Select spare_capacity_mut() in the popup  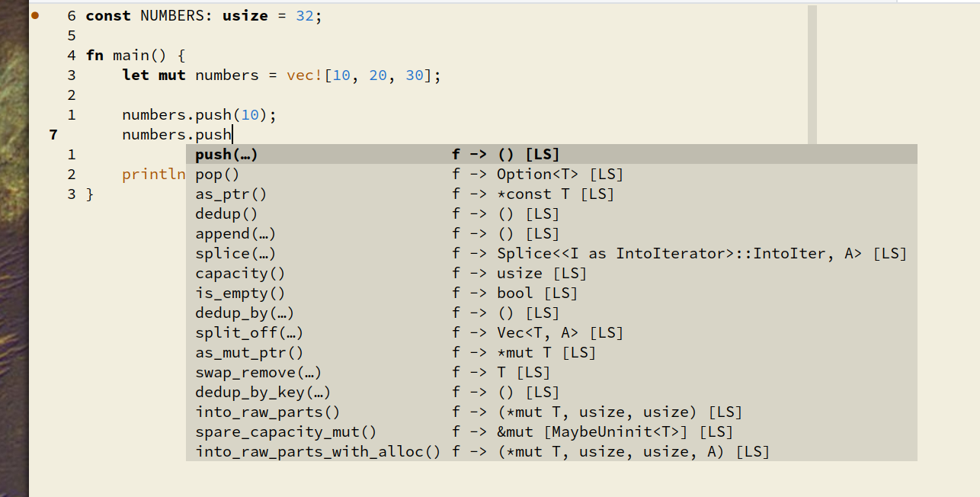(552, 432)
